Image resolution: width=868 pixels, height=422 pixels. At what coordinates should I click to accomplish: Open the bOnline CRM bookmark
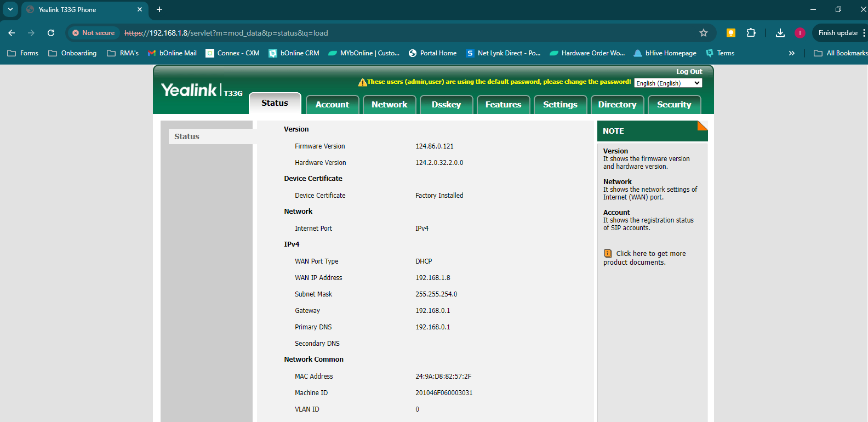coord(294,53)
